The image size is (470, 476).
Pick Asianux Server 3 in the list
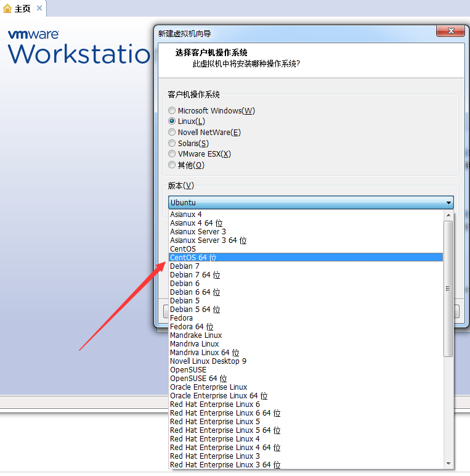click(198, 232)
